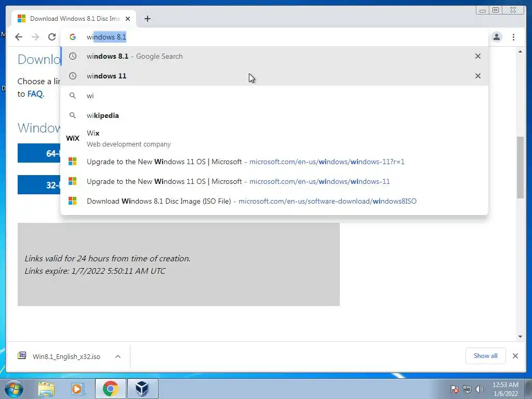Open the Windows Start menu
532x399 pixels.
click(14, 389)
